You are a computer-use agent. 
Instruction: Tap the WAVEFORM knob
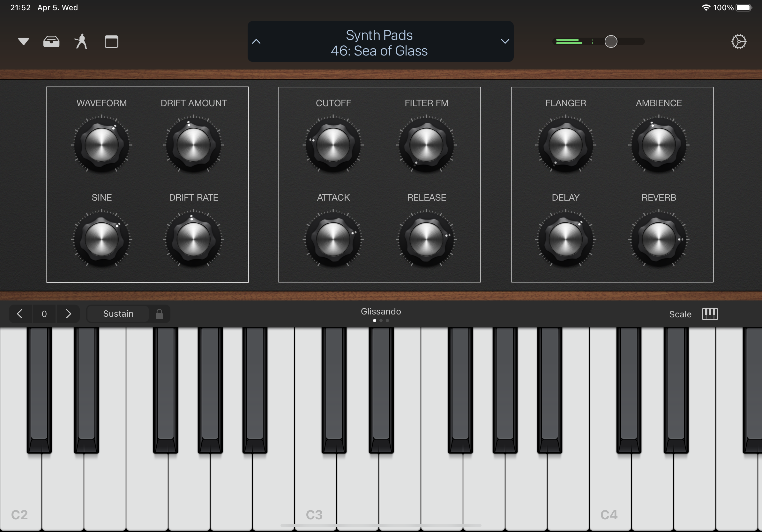[x=101, y=144]
